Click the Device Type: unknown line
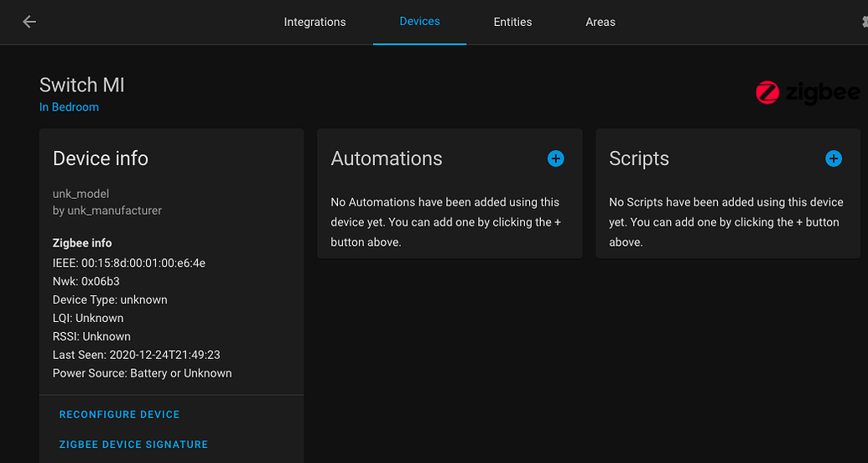868x463 pixels. pyautogui.click(x=110, y=299)
